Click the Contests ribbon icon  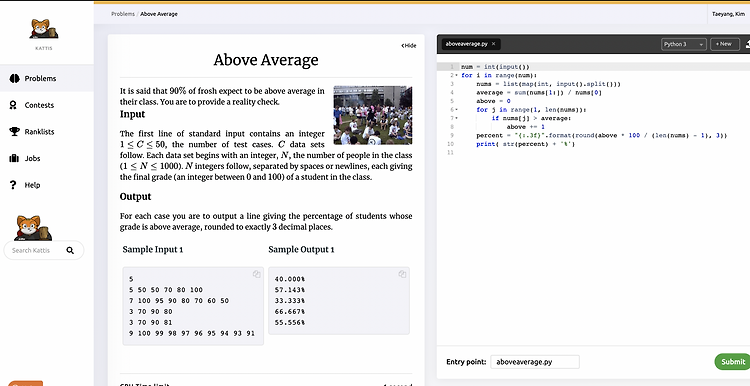coord(13,105)
